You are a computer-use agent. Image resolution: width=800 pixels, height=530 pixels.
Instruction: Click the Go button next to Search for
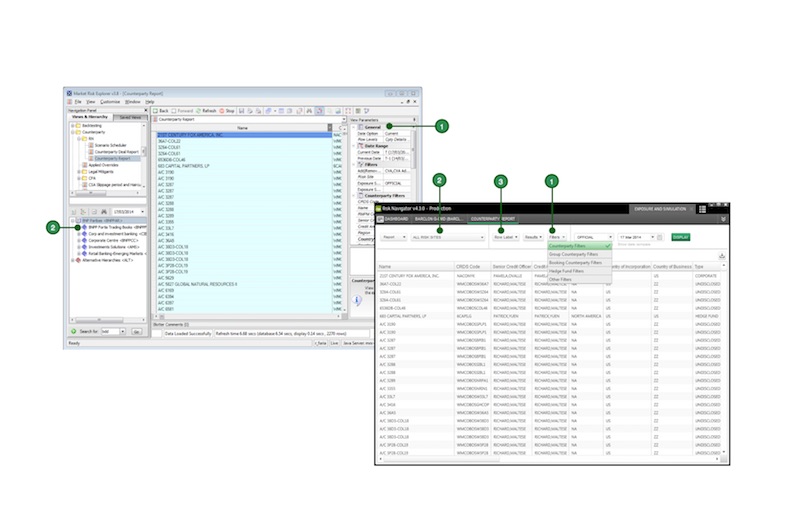(136, 332)
